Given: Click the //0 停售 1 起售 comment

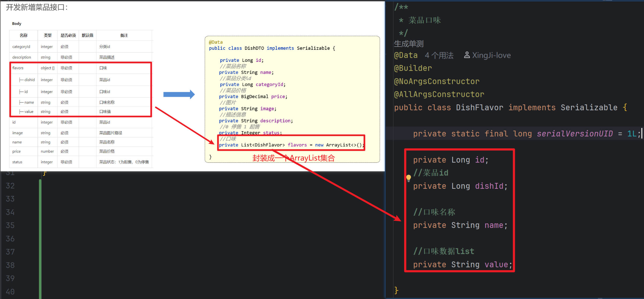Looking at the screenshot, I should coord(240,127).
